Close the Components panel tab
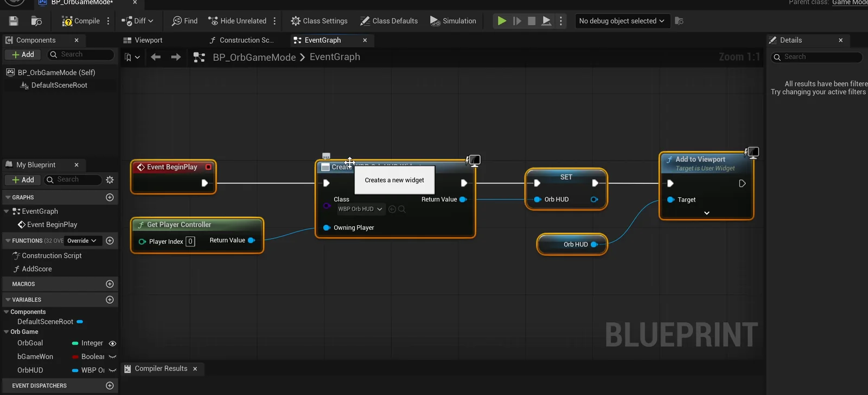Image resolution: width=868 pixels, height=395 pixels. coord(76,40)
